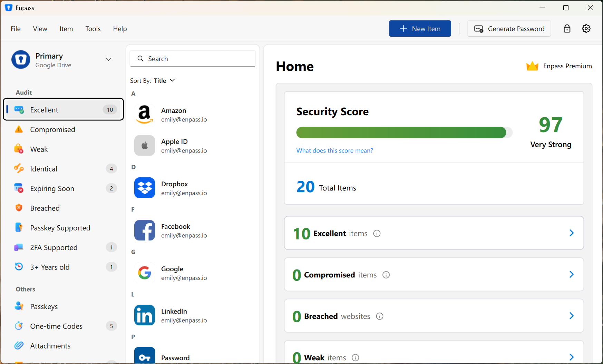Image resolution: width=603 pixels, height=364 pixels.
Task: Open the View menu
Action: pos(40,29)
